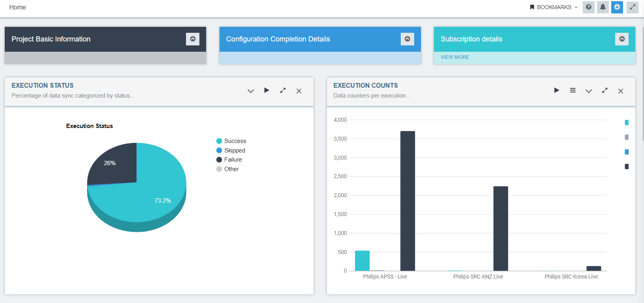
Task: Click the teal legend swatch in Execution Counts
Action: point(627,123)
